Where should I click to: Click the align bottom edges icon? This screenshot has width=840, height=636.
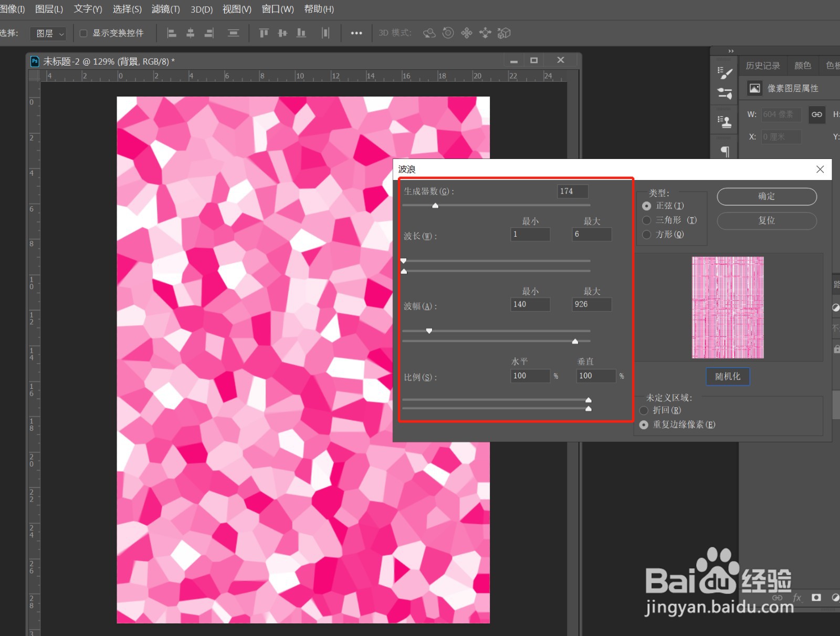(301, 33)
